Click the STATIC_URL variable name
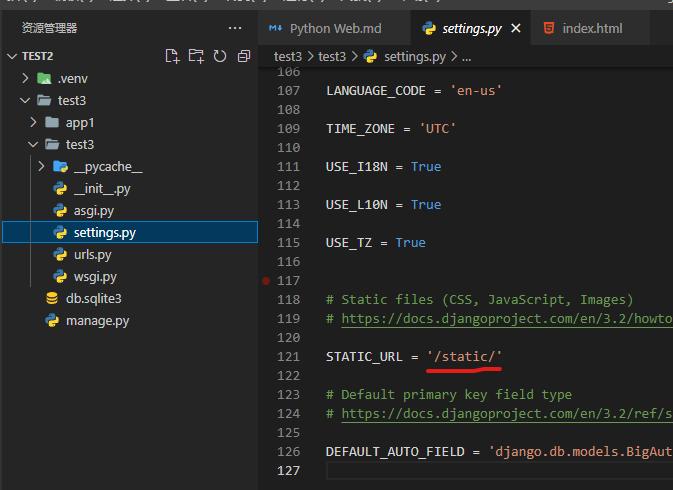This screenshot has height=490, width=673. pos(364,357)
